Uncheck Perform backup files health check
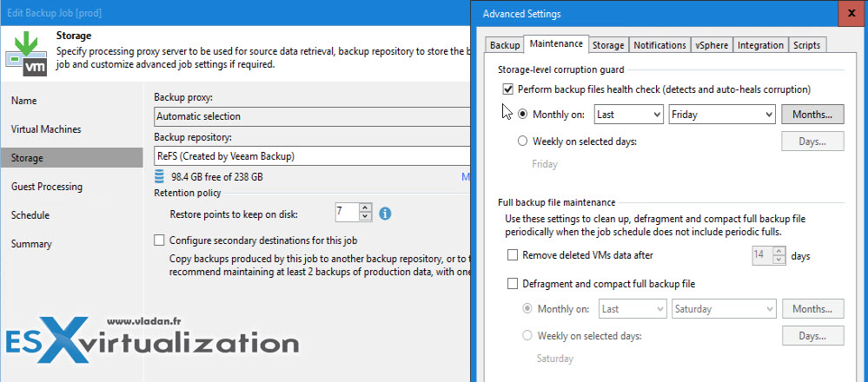 [507, 89]
